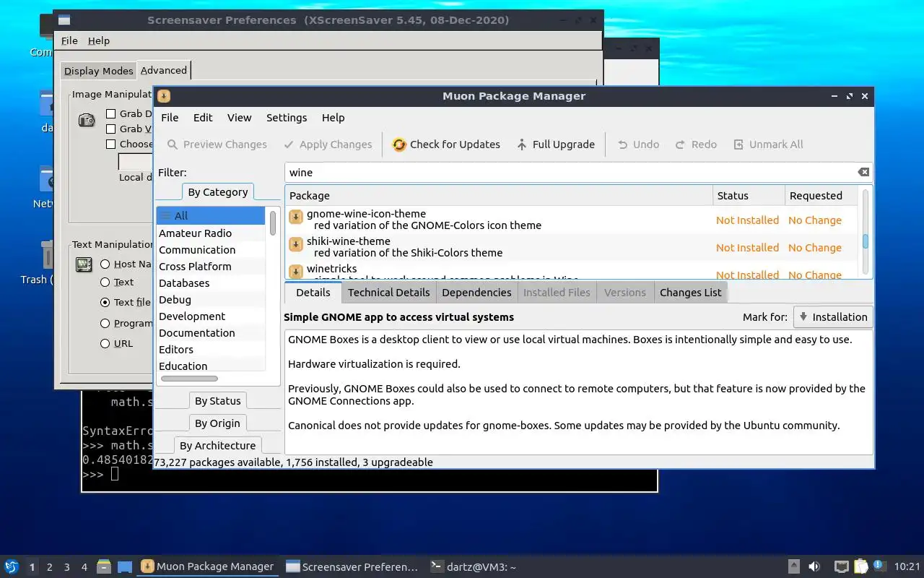The width and height of the screenshot is (924, 578).
Task: Open Muon's File menu
Action: [170, 118]
